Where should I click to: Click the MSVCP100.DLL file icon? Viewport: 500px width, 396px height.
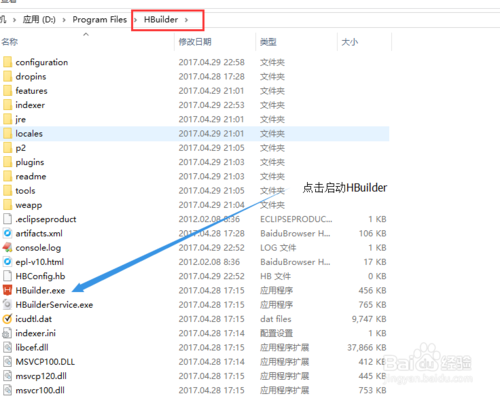[x=7, y=362]
